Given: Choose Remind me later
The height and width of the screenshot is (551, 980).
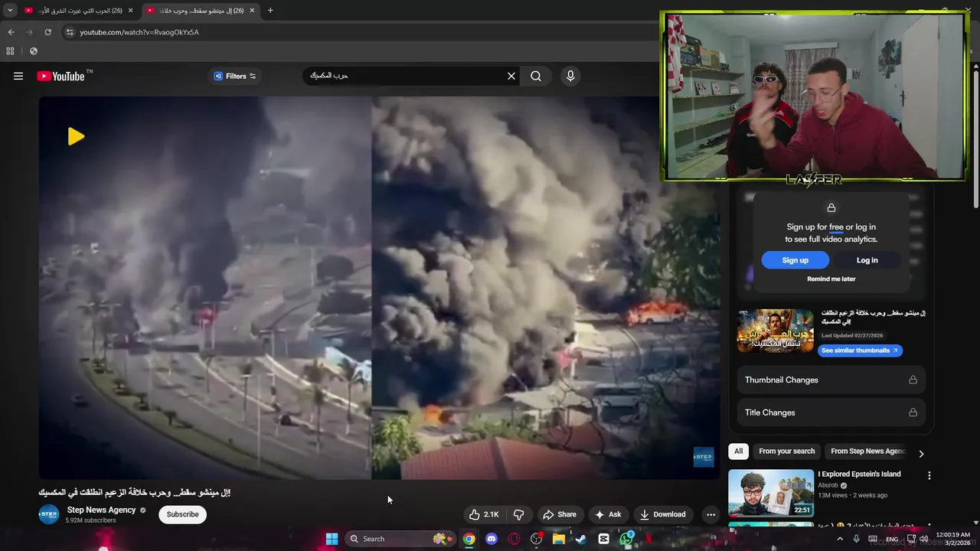Looking at the screenshot, I should tap(831, 279).
